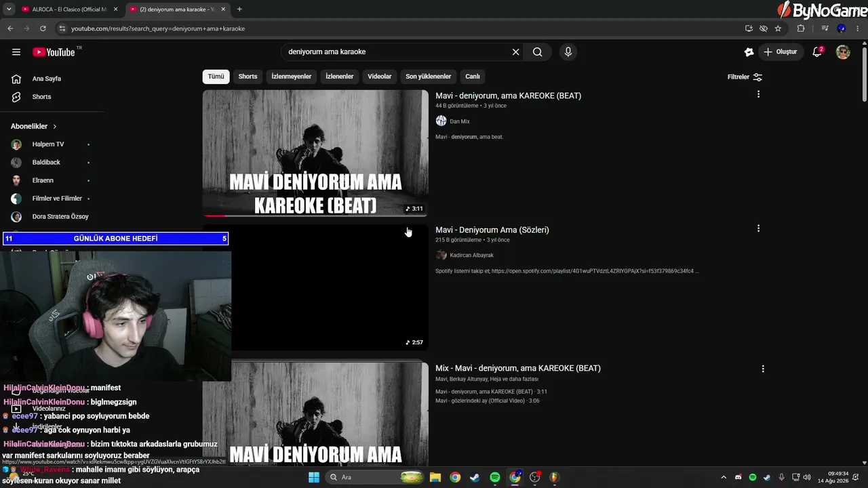Select the İzlenmeyenler filter chip
This screenshot has width=868, height=488.
tap(292, 77)
